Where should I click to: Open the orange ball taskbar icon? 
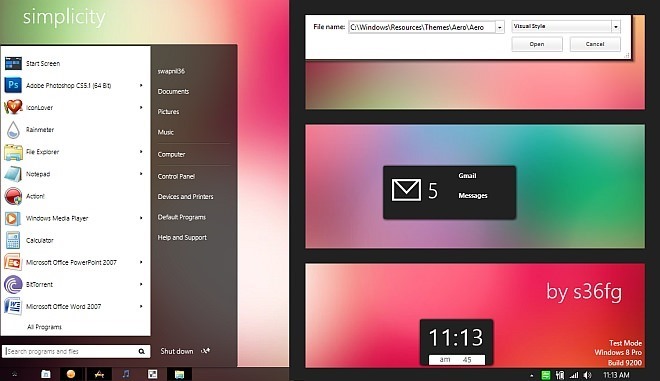(x=71, y=374)
